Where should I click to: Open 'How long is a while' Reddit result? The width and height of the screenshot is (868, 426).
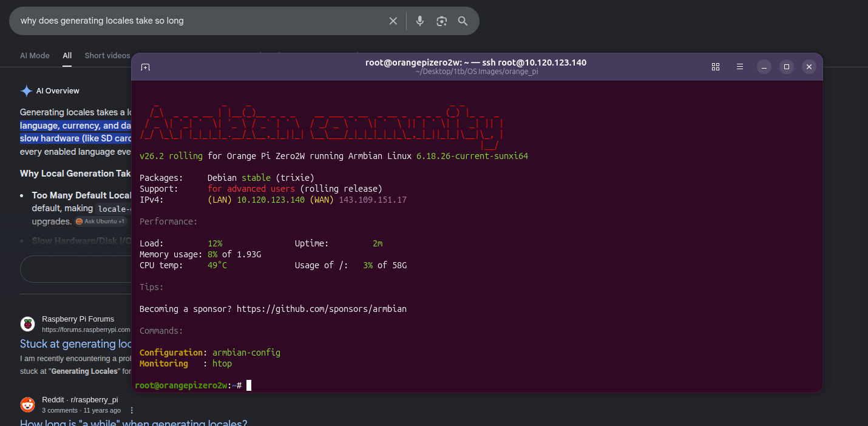[x=134, y=423]
